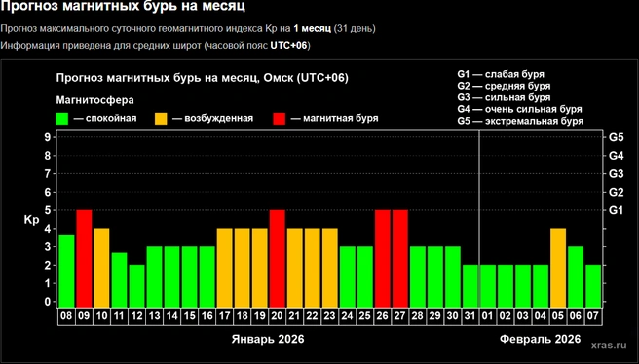This screenshot has height=364, width=639.
Task: Click the 'G2 — средняя буря' legend line
Action: (x=504, y=86)
